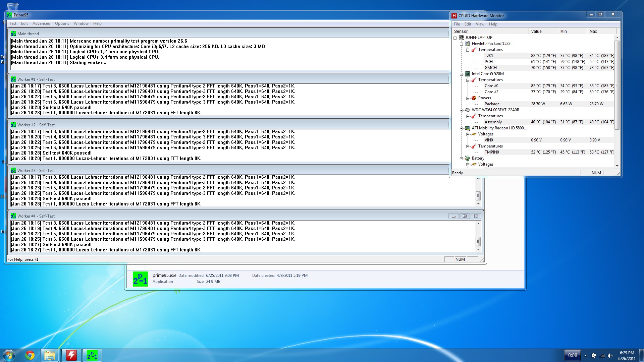Collapse the ATI Mobility Radeon node

click(461, 128)
